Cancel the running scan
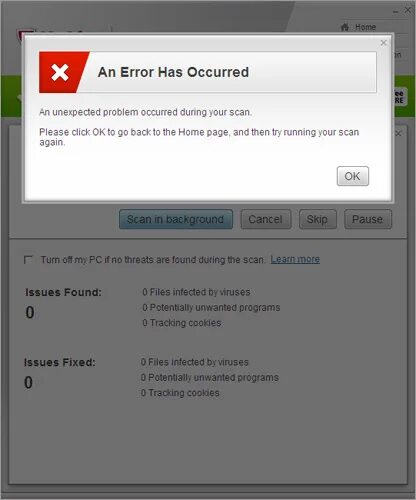Viewport: 416px width, 500px height. (x=266, y=219)
